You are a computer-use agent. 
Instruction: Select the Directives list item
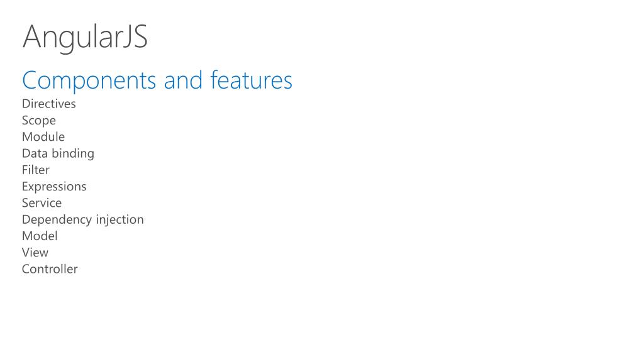pyautogui.click(x=49, y=104)
